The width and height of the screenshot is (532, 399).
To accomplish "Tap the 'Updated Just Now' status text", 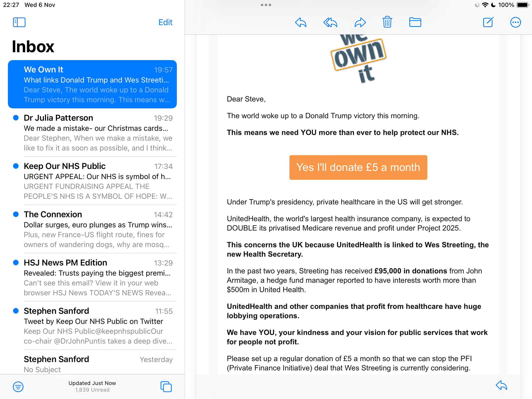I will click(92, 383).
